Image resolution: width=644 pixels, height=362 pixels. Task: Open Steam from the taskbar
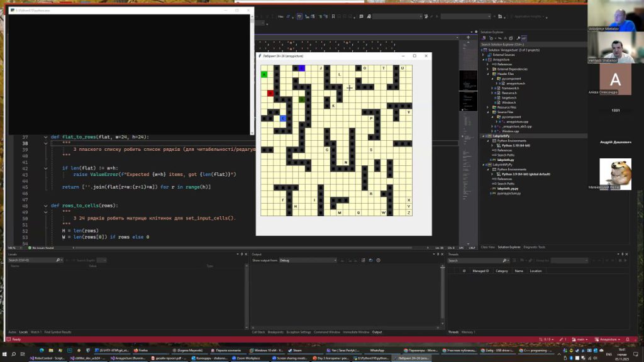[x=297, y=350]
